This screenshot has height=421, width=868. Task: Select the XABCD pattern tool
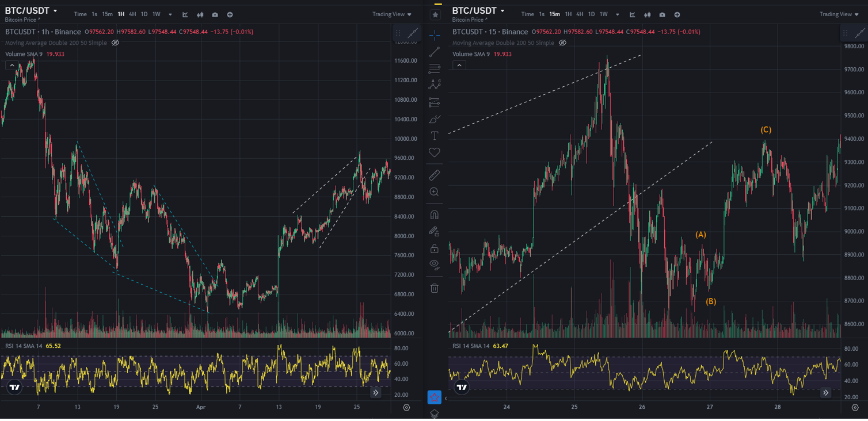tap(435, 85)
